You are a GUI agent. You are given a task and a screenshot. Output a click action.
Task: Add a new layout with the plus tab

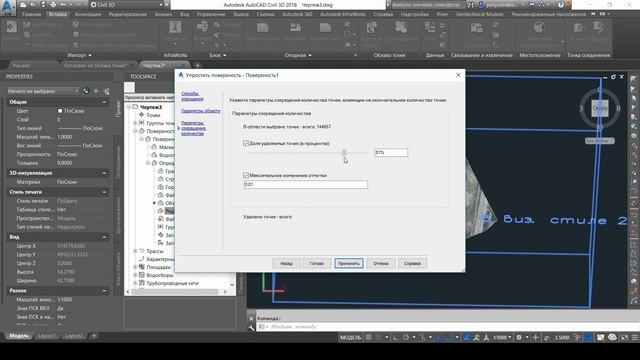pyautogui.click(x=93, y=336)
